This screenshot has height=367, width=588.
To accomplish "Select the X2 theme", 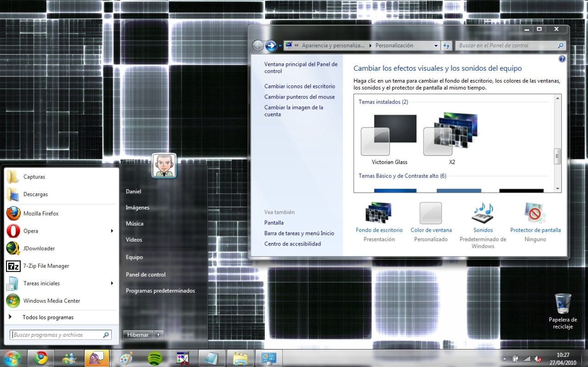I will [452, 139].
